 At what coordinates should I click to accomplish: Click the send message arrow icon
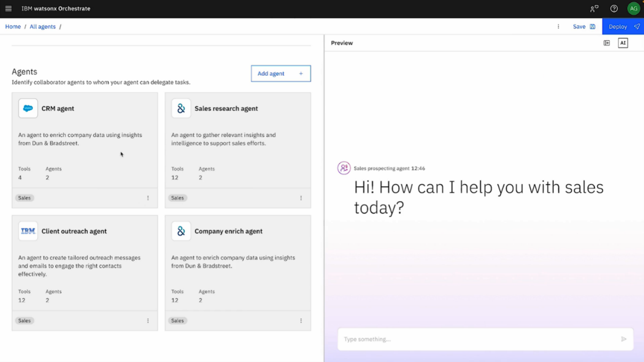coord(623,339)
